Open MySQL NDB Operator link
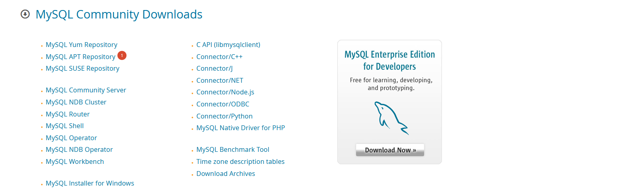 [x=79, y=149]
